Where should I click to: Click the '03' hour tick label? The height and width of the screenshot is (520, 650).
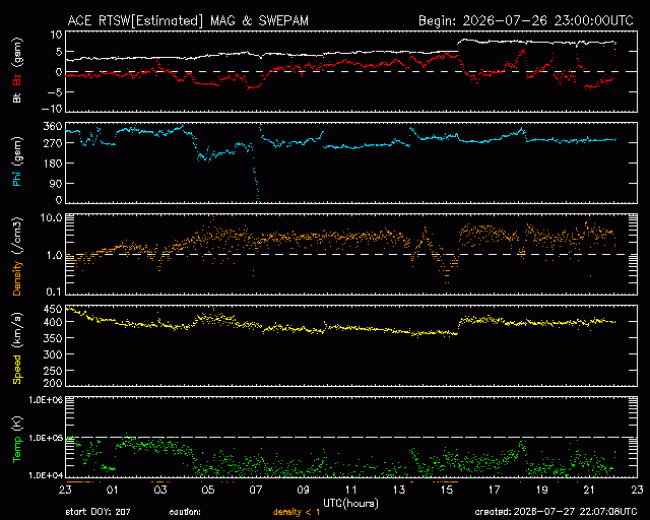(x=160, y=490)
